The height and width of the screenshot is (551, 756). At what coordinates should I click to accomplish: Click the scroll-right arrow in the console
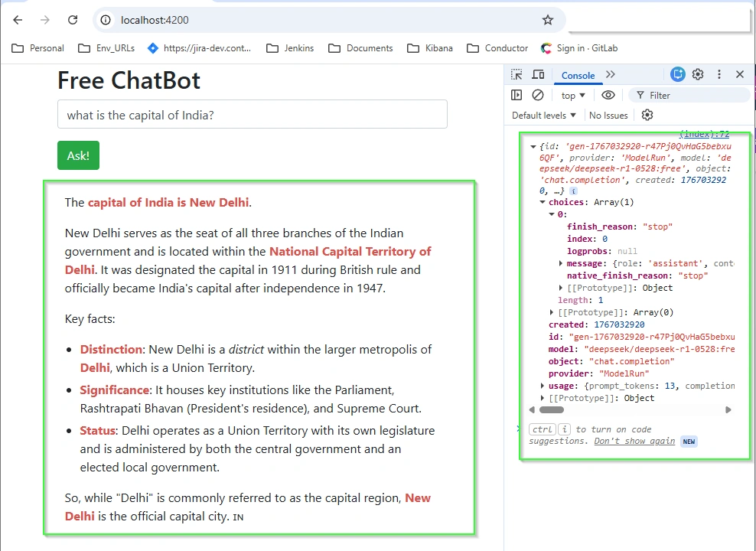coord(728,409)
